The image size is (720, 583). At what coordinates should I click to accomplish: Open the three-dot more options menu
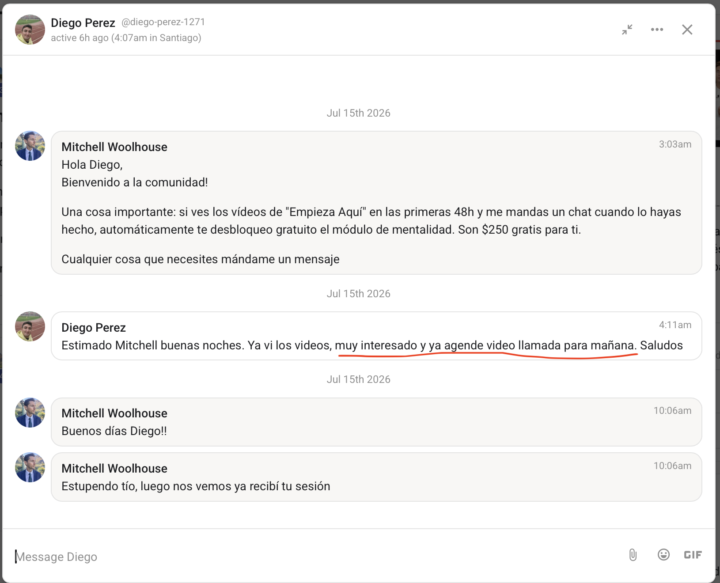pos(657,30)
